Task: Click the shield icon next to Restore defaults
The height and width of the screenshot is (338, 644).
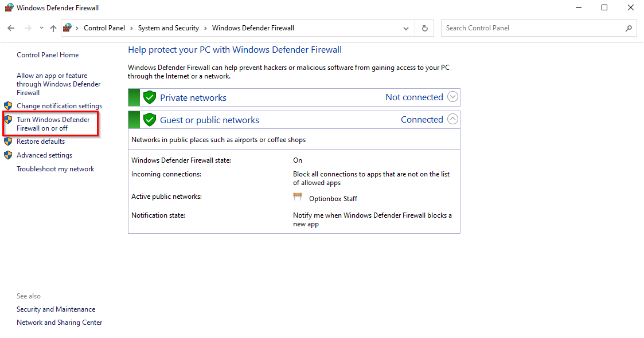Action: pyautogui.click(x=8, y=142)
